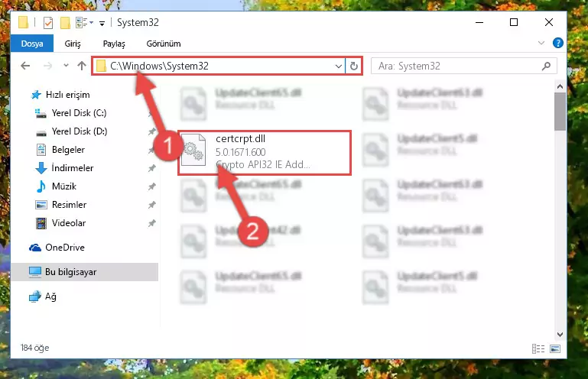588x379 pixels.
Task: Open the recent locations dropdown arrow
Action: (x=66, y=66)
